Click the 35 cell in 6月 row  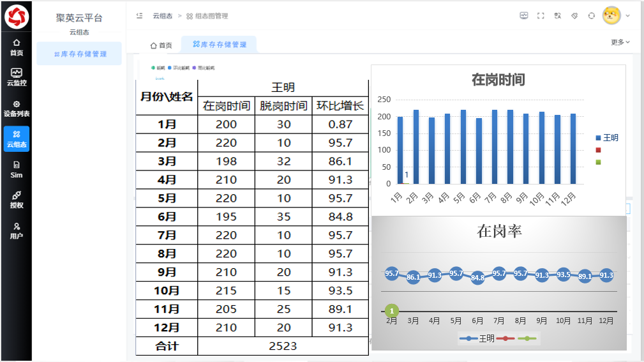pos(283,216)
